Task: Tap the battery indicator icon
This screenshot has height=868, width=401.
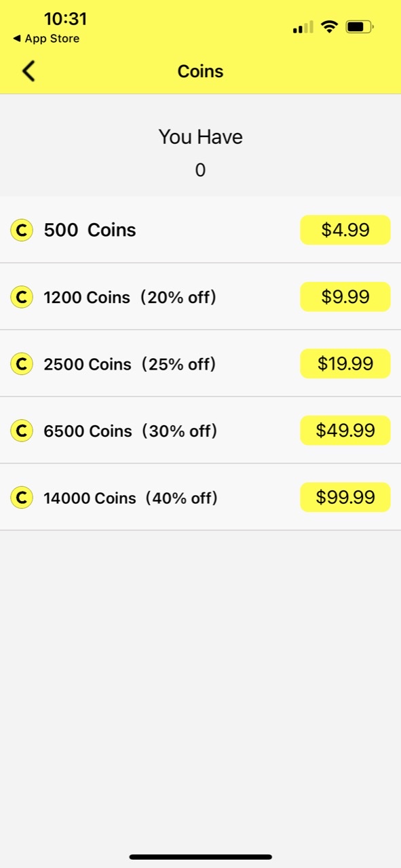Action: tap(359, 27)
